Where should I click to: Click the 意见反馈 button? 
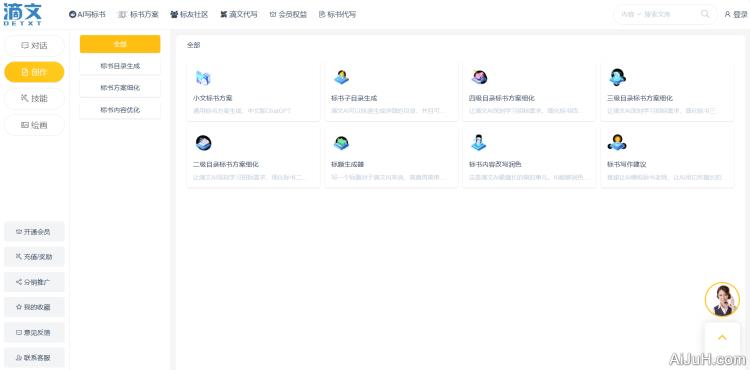tap(34, 332)
